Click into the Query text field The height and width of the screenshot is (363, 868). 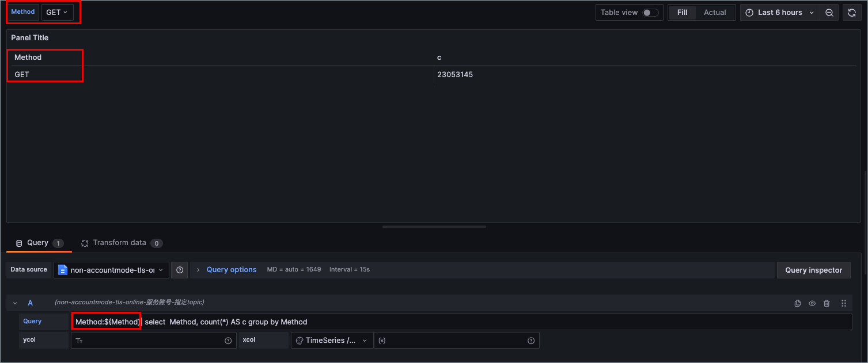[461, 322]
